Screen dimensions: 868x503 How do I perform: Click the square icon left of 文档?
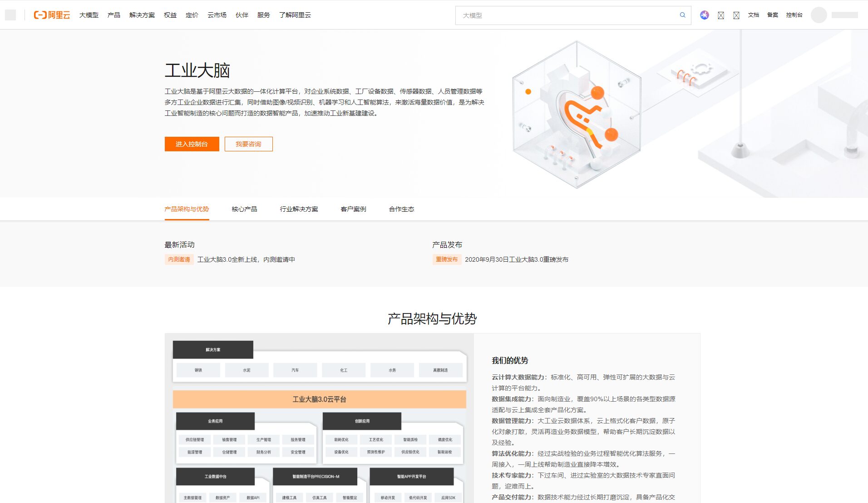click(x=737, y=15)
